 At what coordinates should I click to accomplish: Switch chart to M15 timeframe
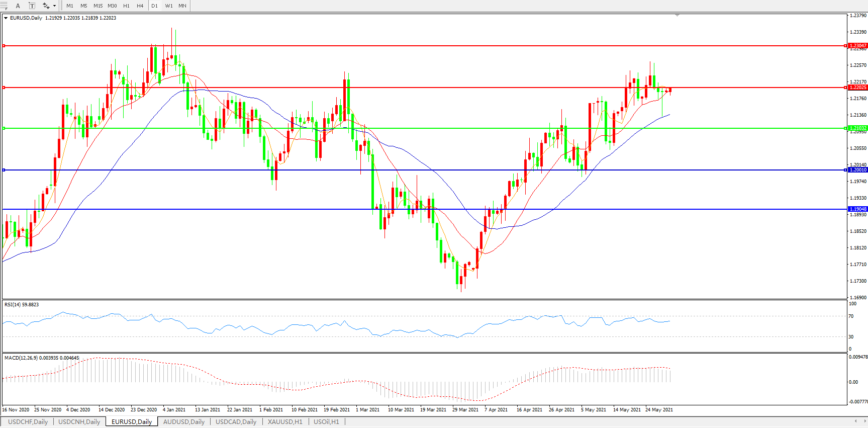[x=98, y=6]
